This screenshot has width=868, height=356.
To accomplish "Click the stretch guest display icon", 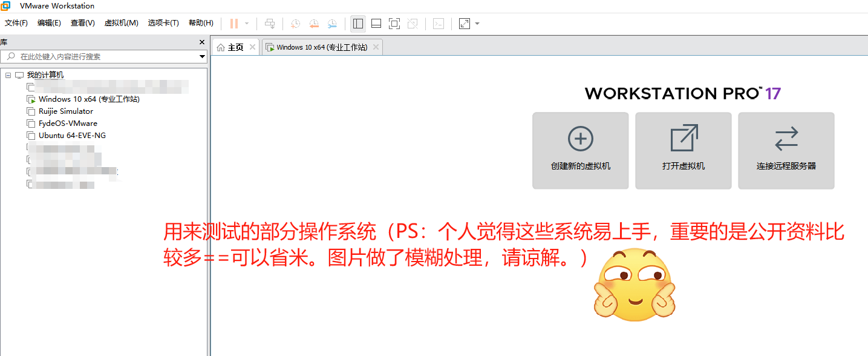I will pos(465,24).
